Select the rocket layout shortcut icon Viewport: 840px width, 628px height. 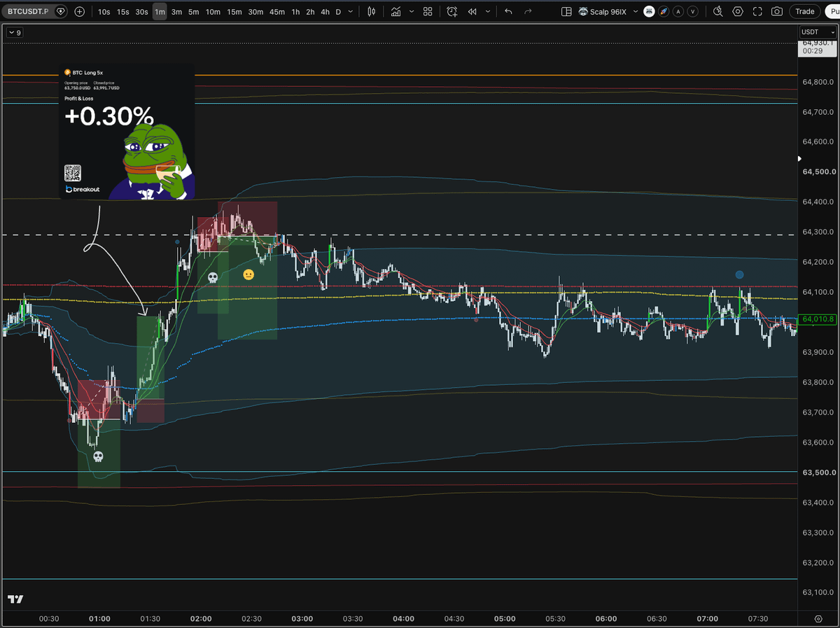click(x=664, y=11)
